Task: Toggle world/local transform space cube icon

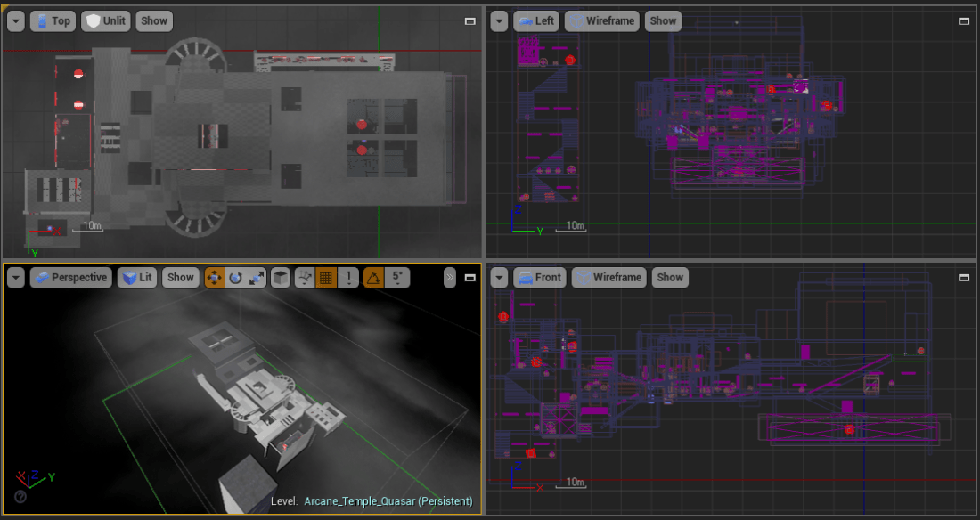Action: tap(280, 277)
